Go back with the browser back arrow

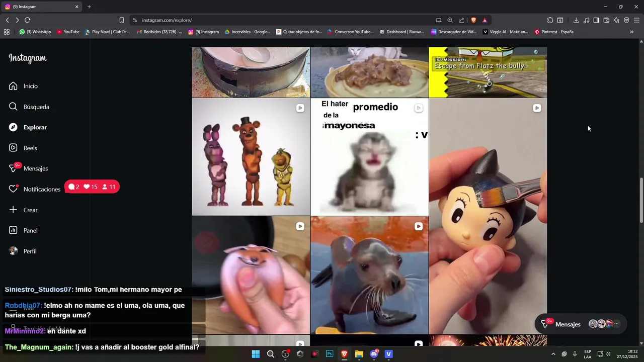pos(7,20)
